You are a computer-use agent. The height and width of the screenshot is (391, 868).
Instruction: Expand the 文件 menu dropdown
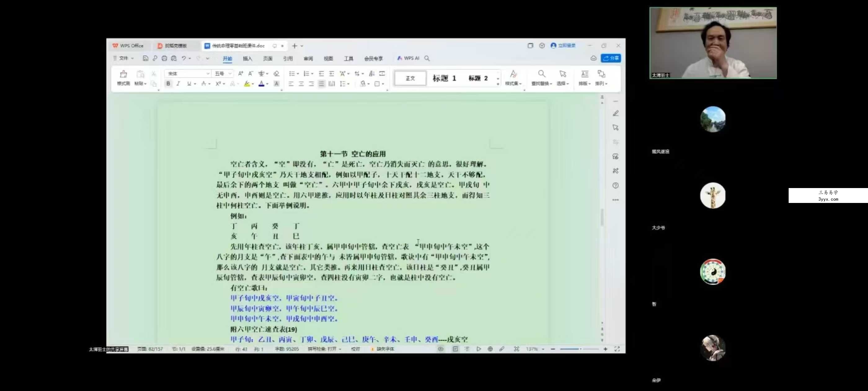[x=123, y=58]
